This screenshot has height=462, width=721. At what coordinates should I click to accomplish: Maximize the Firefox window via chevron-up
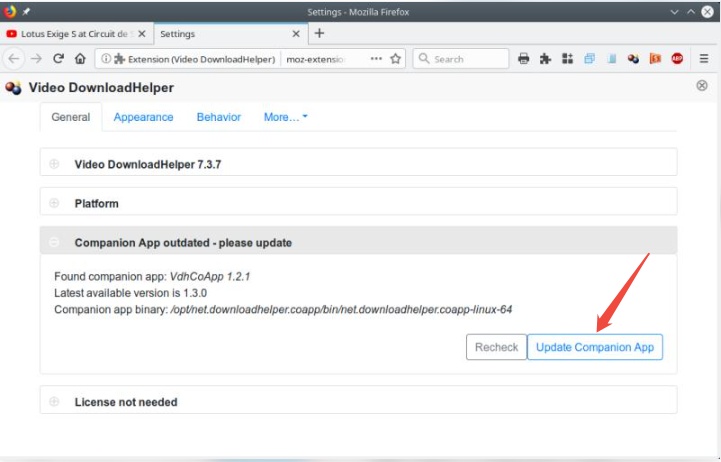click(691, 12)
